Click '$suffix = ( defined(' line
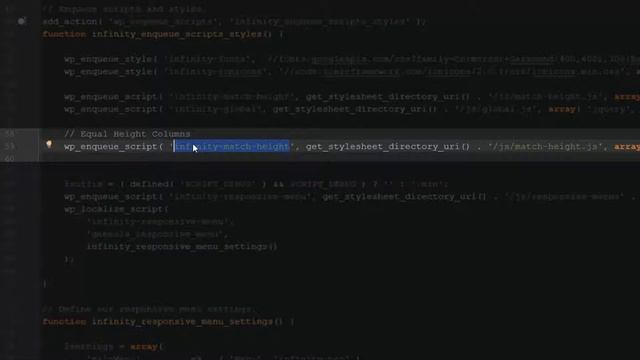 coord(256,184)
